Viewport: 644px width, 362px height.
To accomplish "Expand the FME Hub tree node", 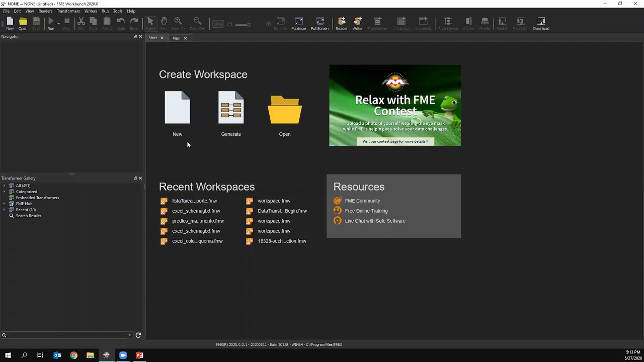I will [x=4, y=204].
